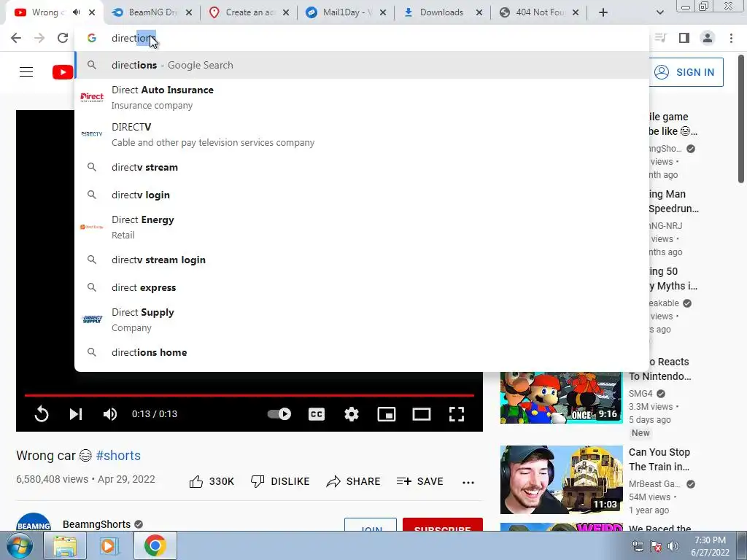
Task: Toggle closed captions CC button
Action: [x=317, y=414]
